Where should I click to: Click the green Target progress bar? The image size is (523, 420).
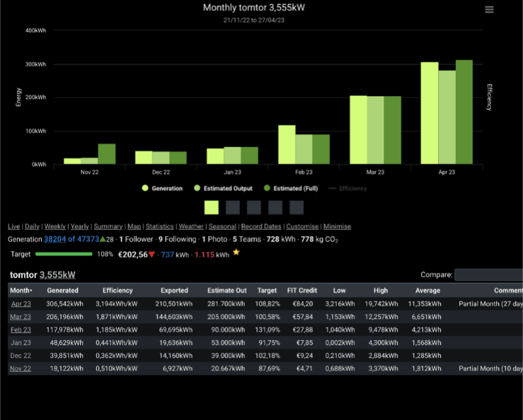63,254
